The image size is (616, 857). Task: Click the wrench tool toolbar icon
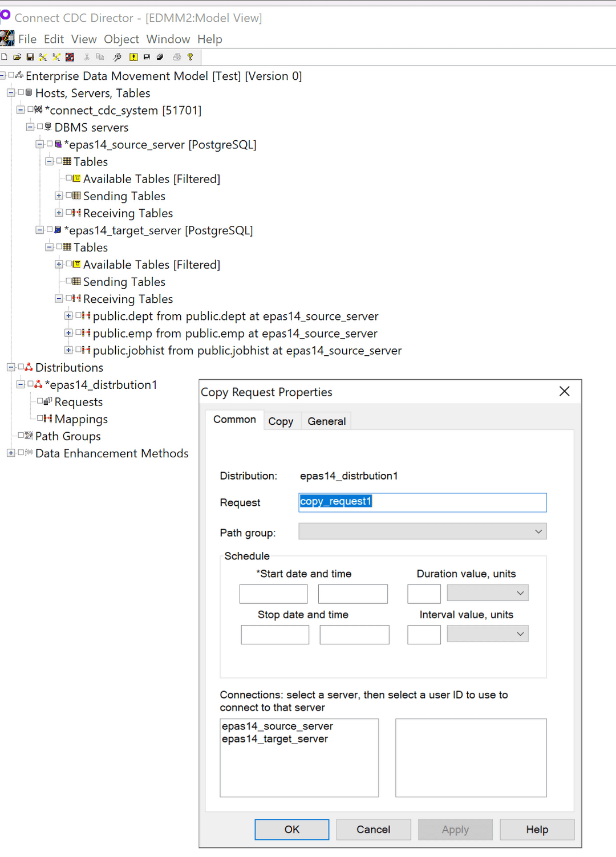click(x=117, y=57)
